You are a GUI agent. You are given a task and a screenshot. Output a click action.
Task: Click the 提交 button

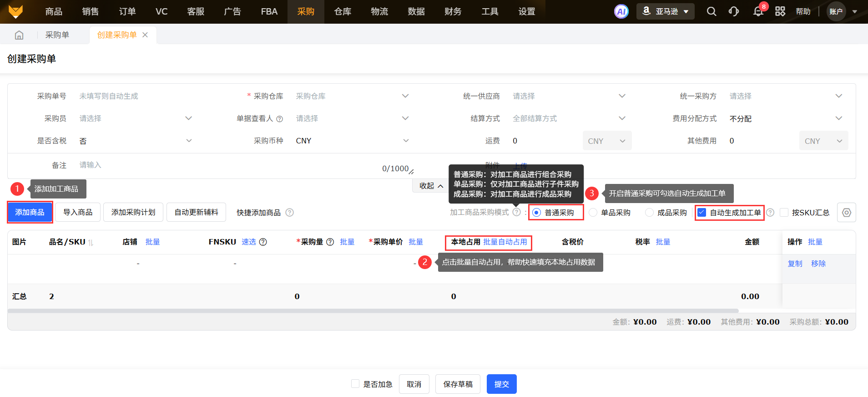point(501,384)
